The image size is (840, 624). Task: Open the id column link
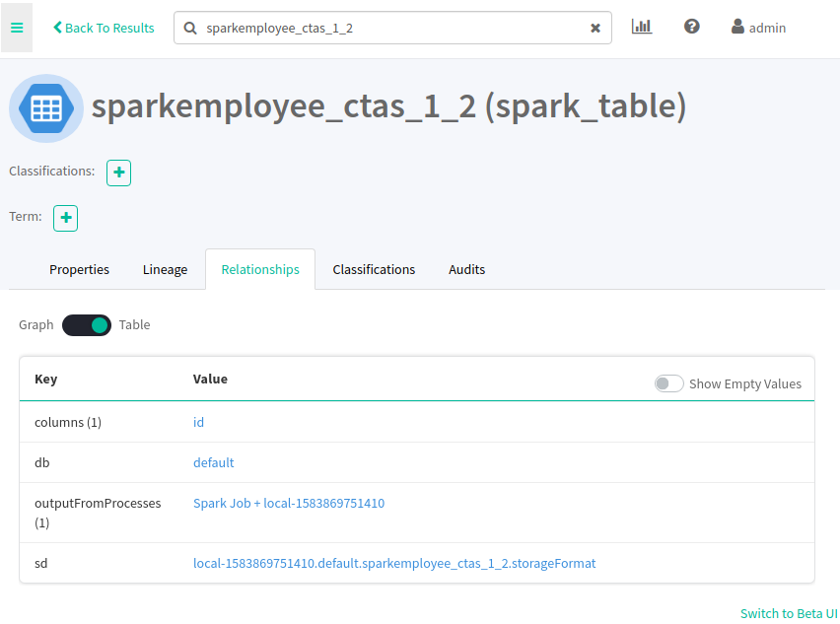pyautogui.click(x=198, y=422)
